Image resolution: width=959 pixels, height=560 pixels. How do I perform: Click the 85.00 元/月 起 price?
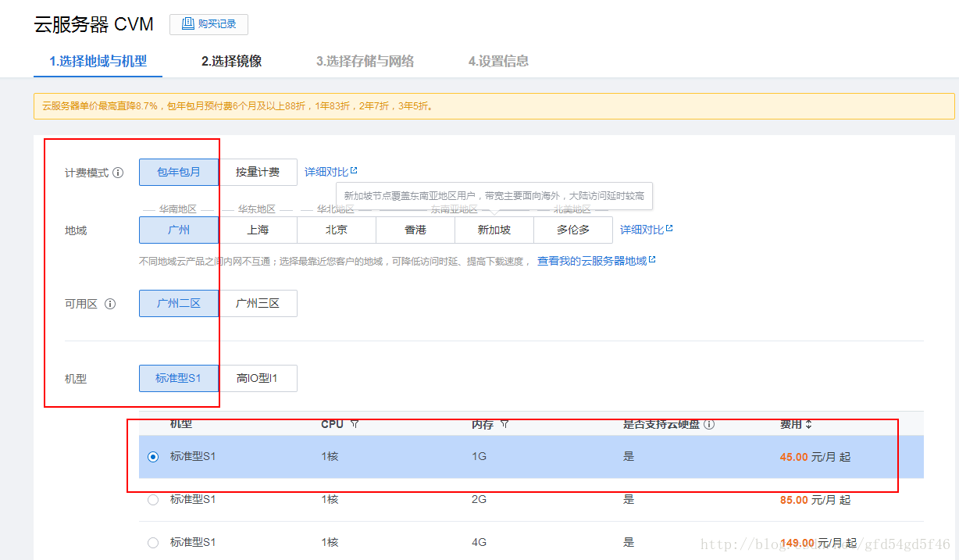point(815,500)
